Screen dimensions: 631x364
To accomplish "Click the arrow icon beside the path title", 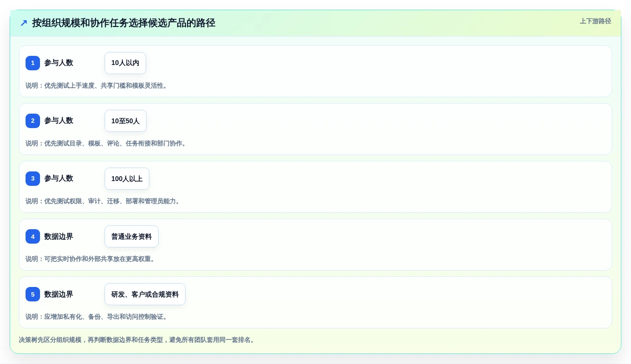I will click(24, 23).
